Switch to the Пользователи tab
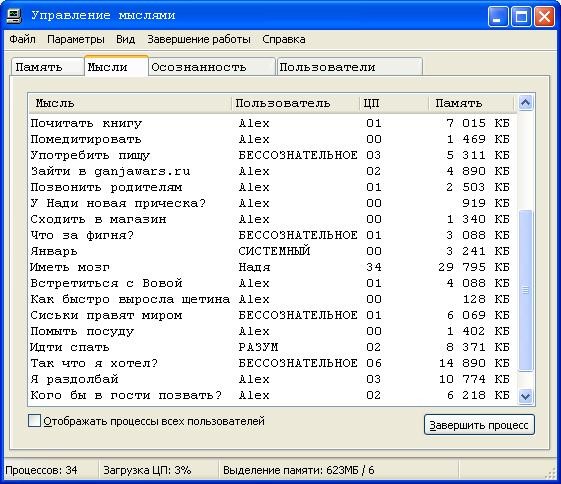 [350, 67]
